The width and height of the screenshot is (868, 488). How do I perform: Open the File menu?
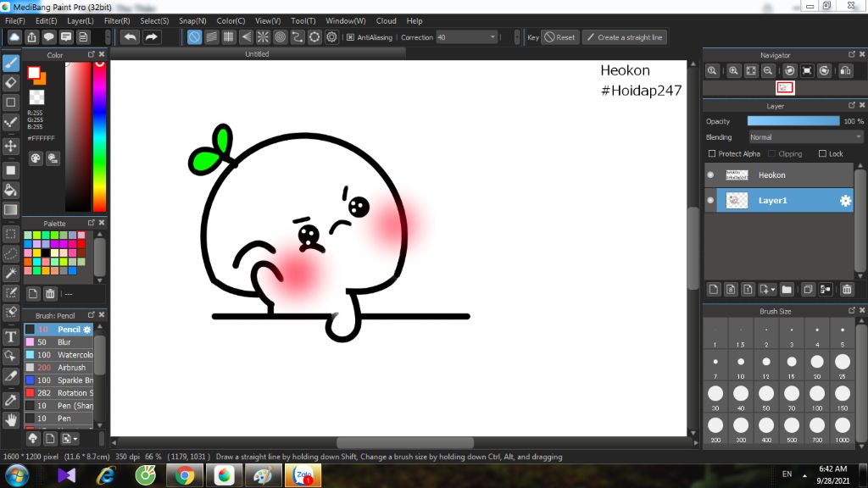[x=15, y=21]
